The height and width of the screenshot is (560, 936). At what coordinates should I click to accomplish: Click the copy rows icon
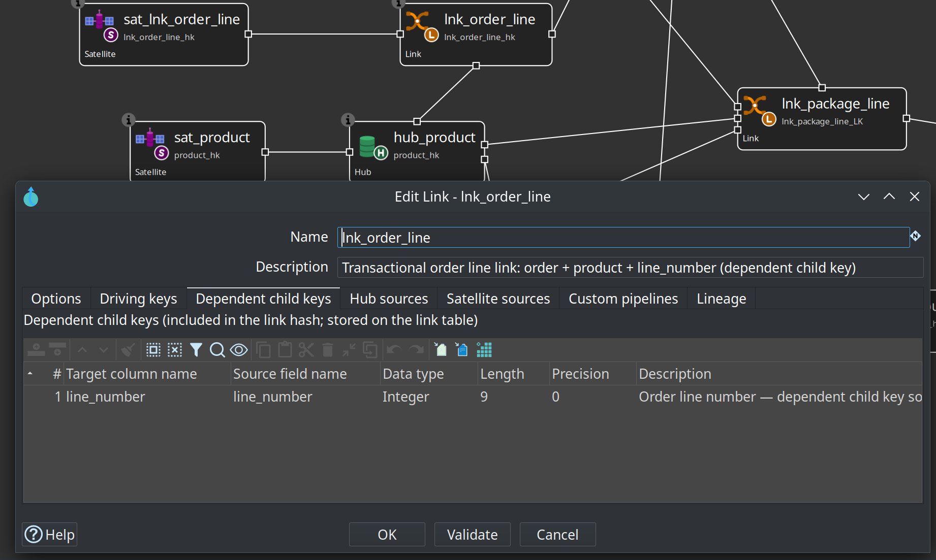pyautogui.click(x=264, y=350)
